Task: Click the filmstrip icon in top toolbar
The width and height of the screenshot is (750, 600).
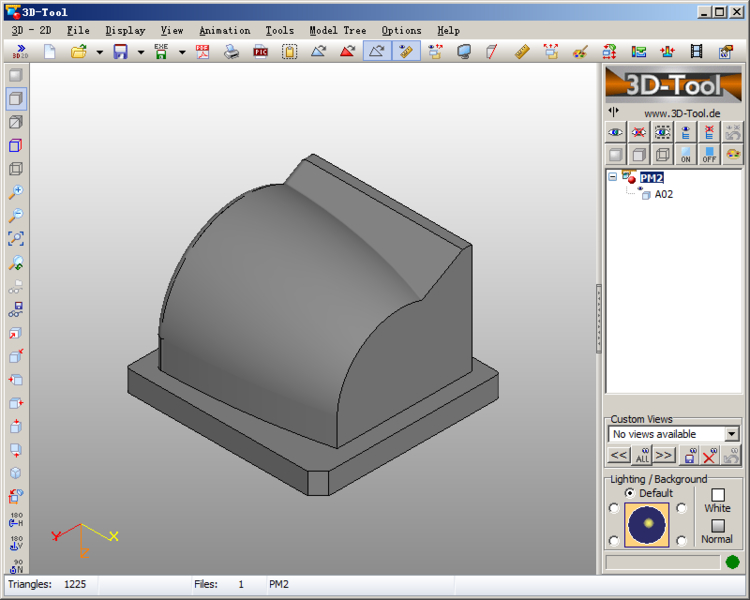Action: point(696,51)
